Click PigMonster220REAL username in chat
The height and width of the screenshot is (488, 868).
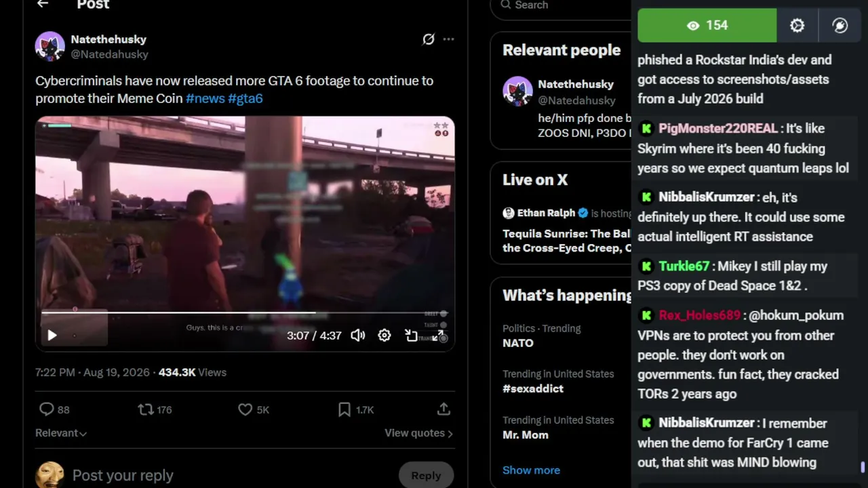pyautogui.click(x=717, y=129)
